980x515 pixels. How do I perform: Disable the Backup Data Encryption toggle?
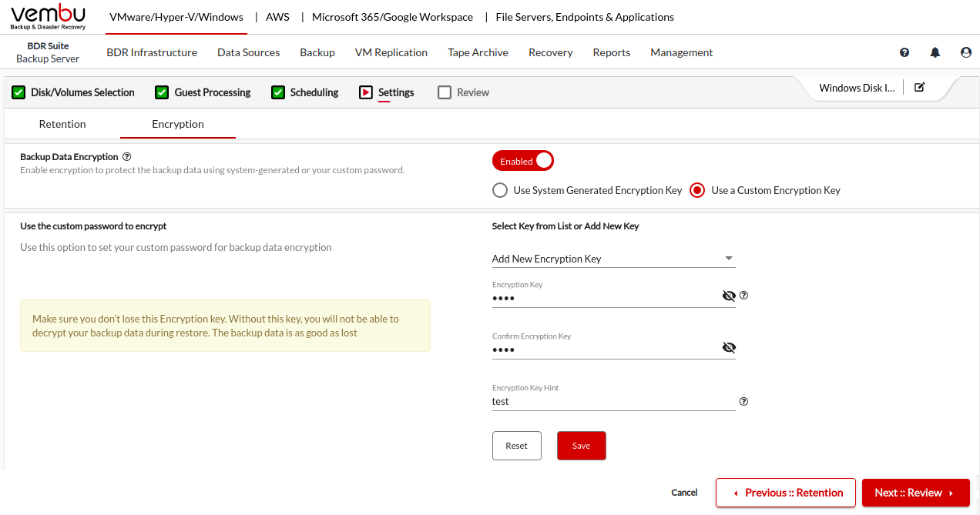tap(523, 161)
